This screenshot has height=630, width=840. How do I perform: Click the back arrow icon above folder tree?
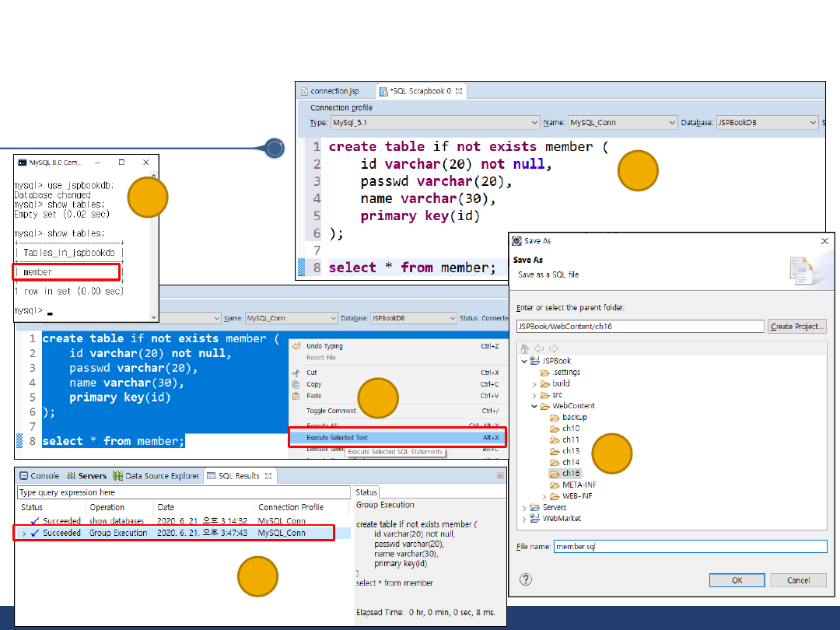point(537,348)
